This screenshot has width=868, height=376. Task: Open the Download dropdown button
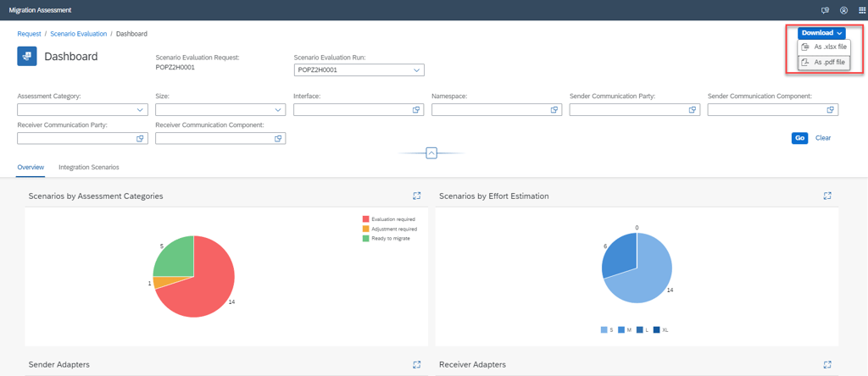pyautogui.click(x=821, y=33)
